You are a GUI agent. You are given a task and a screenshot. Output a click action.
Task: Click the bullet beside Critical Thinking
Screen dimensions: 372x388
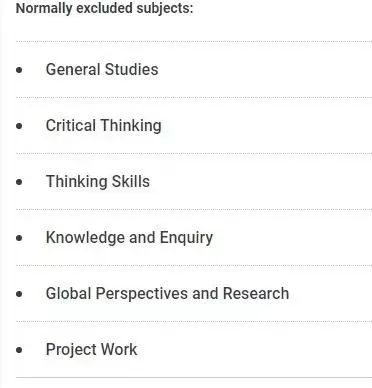19,126
